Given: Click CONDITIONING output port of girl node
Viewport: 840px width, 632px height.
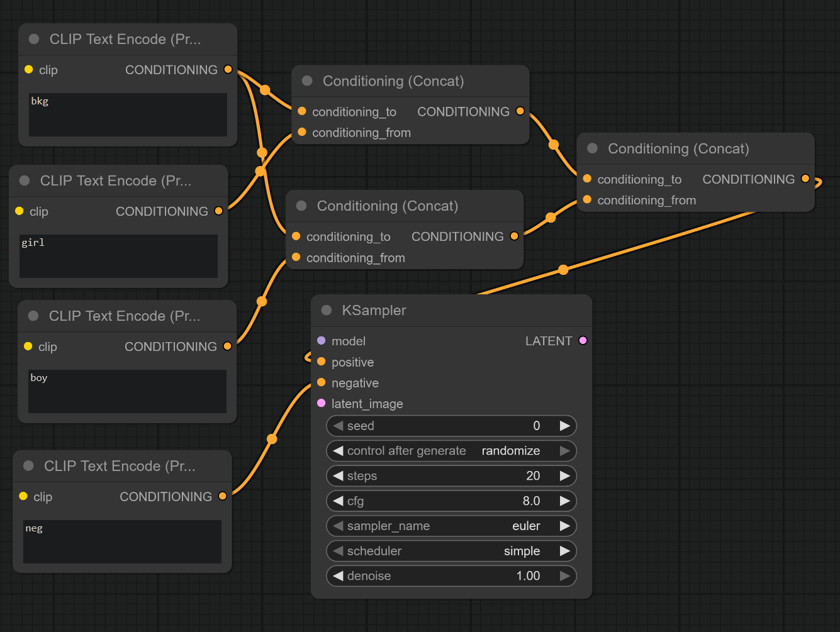Looking at the screenshot, I should [218, 211].
